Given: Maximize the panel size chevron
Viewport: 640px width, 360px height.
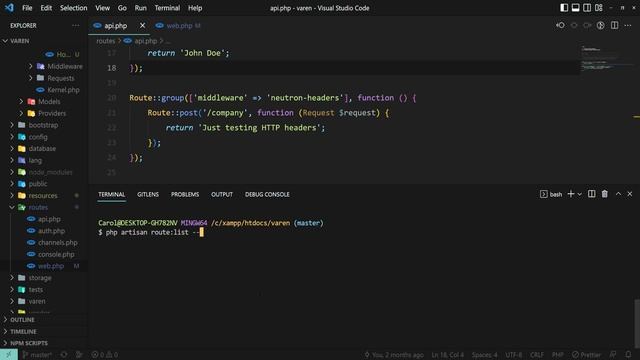Looking at the screenshot, I should click(618, 194).
